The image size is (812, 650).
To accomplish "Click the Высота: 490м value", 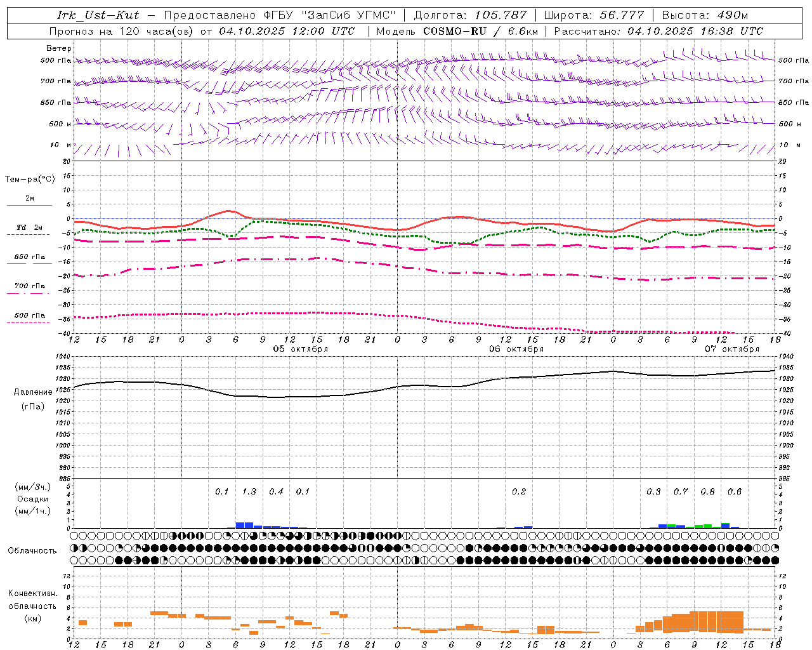I will [705, 15].
